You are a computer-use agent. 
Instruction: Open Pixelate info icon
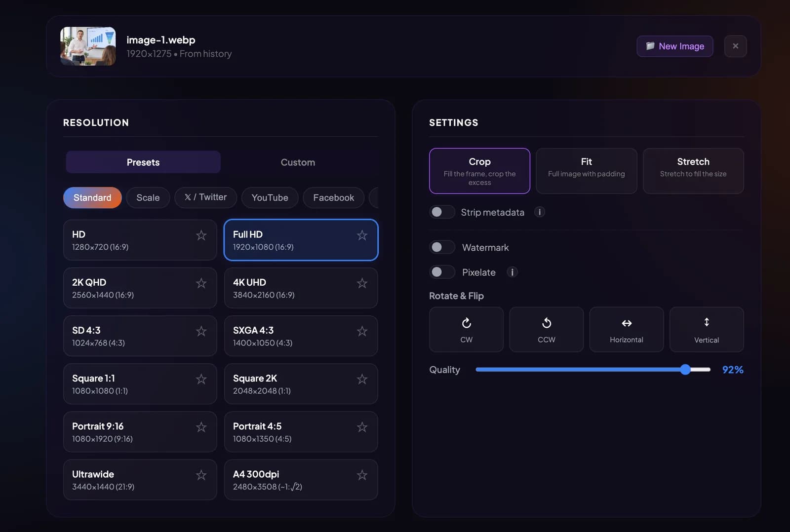point(512,272)
